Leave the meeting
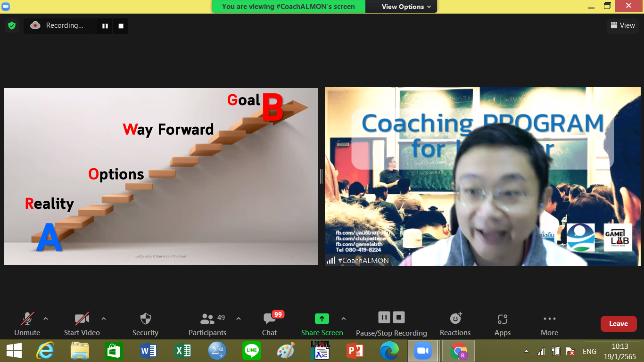Viewport: 644px width, 362px height. pyautogui.click(x=618, y=324)
